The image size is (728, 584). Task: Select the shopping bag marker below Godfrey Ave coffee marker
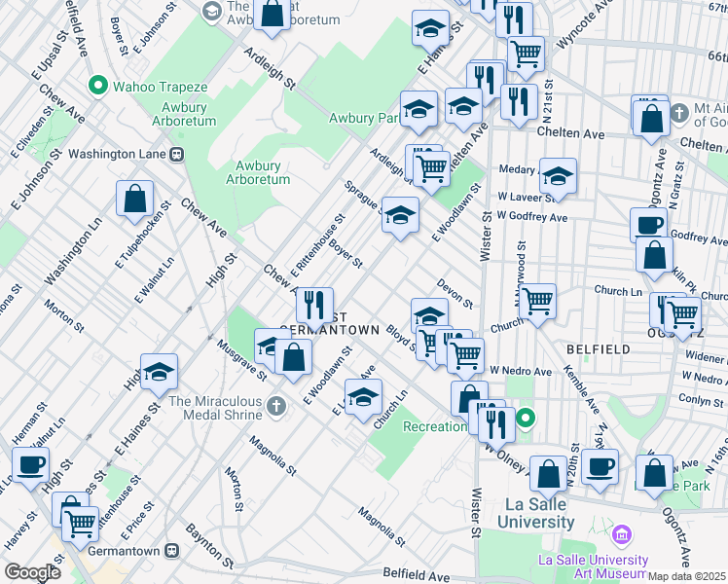coord(655,255)
